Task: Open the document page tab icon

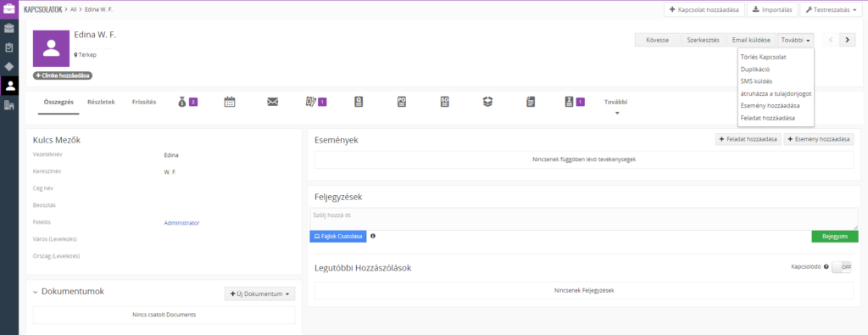Action: (531, 102)
